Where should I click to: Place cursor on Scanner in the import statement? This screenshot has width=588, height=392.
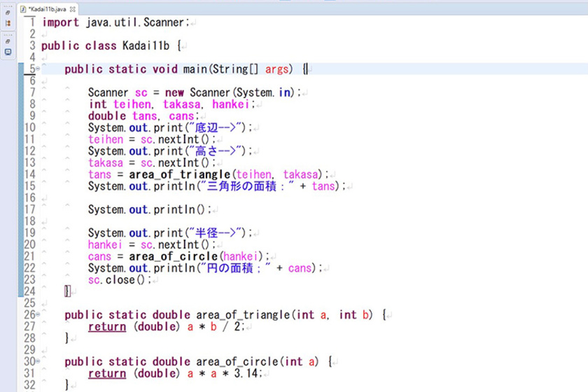coord(166,22)
